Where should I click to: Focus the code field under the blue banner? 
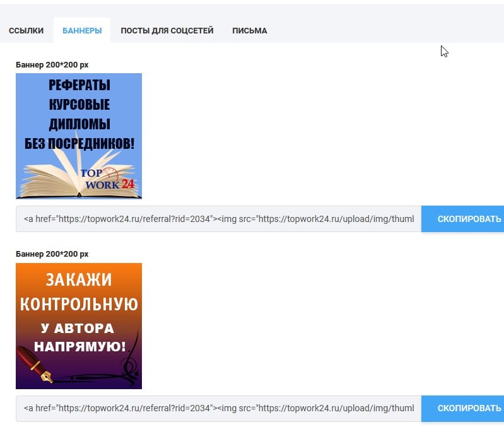tap(219, 219)
